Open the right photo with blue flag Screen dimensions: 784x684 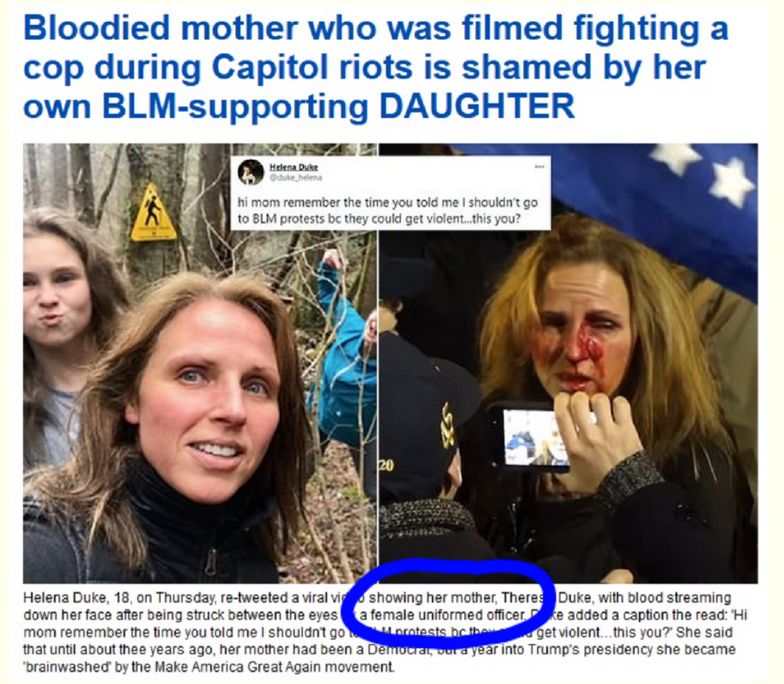click(568, 364)
